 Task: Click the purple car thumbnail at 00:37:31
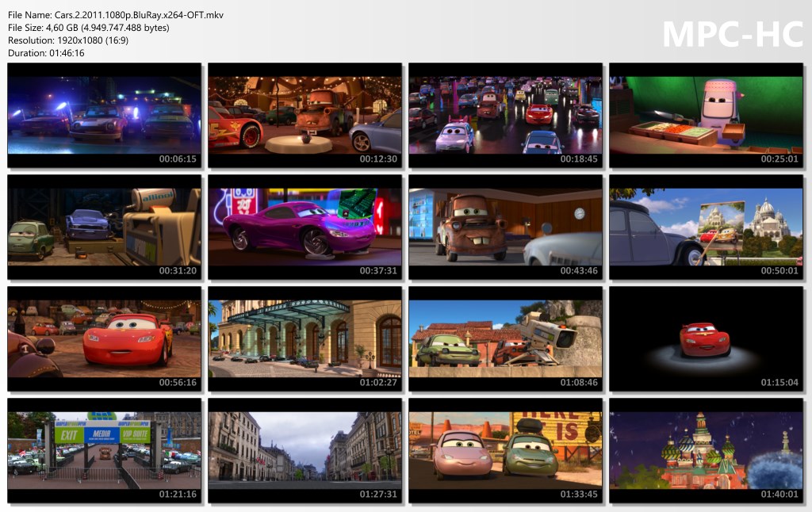pos(305,227)
